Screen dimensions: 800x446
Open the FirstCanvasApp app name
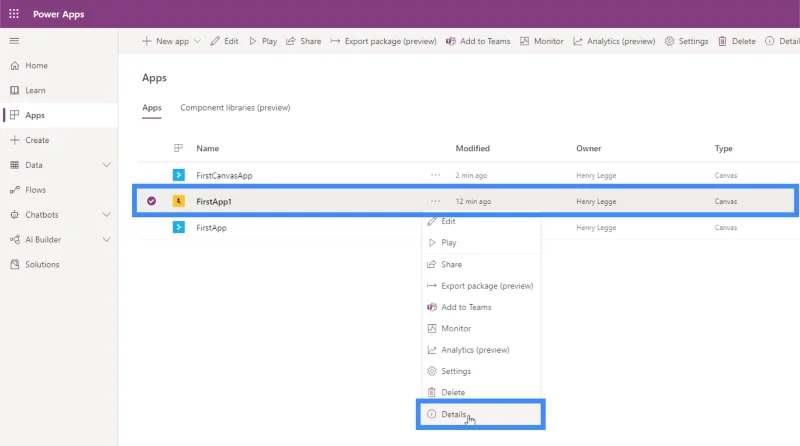tap(224, 176)
